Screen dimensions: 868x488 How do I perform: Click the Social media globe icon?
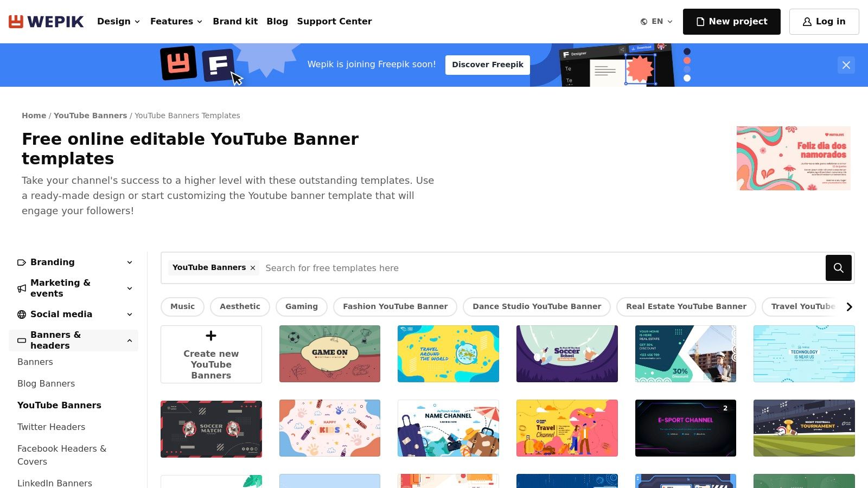click(x=22, y=314)
